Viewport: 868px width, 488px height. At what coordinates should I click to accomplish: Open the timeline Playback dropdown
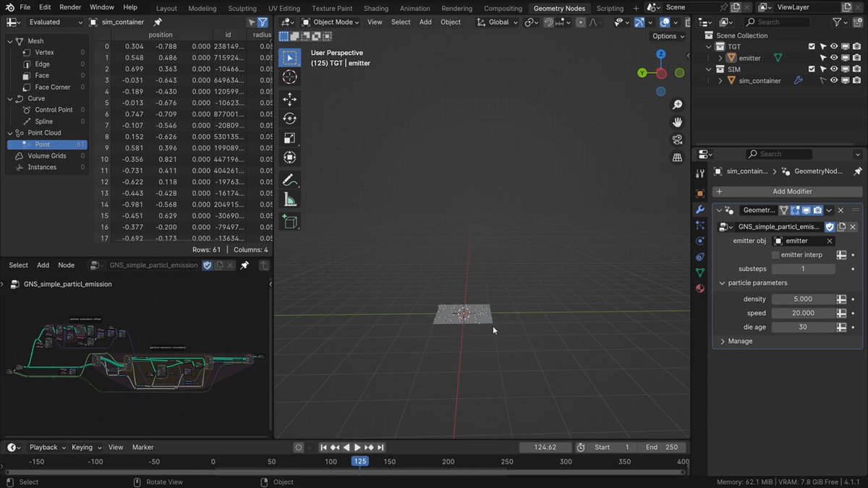click(x=48, y=448)
